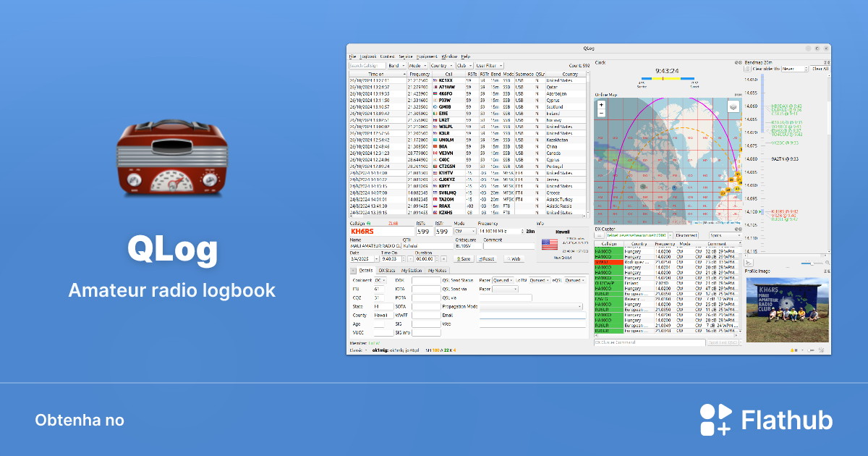Viewport: 868px width, 456px height.
Task: Toggle the pin icon on the Bandmap panel header
Action: [x=826, y=62]
